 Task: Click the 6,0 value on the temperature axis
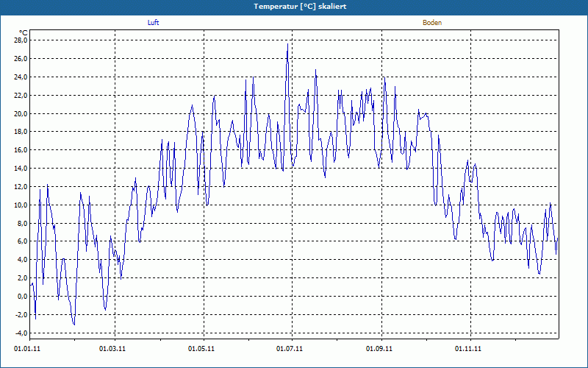pyautogui.click(x=23, y=241)
